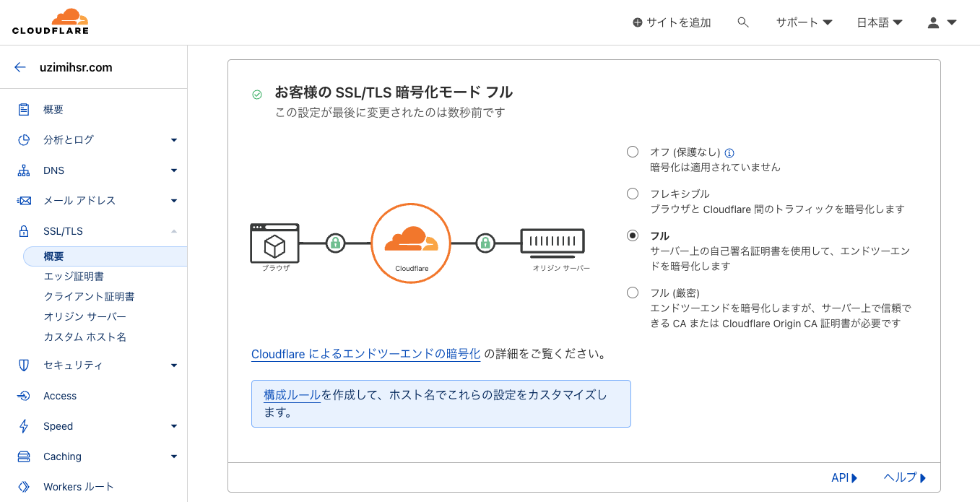Open the user account profile icon
980x502 pixels.
tap(933, 22)
